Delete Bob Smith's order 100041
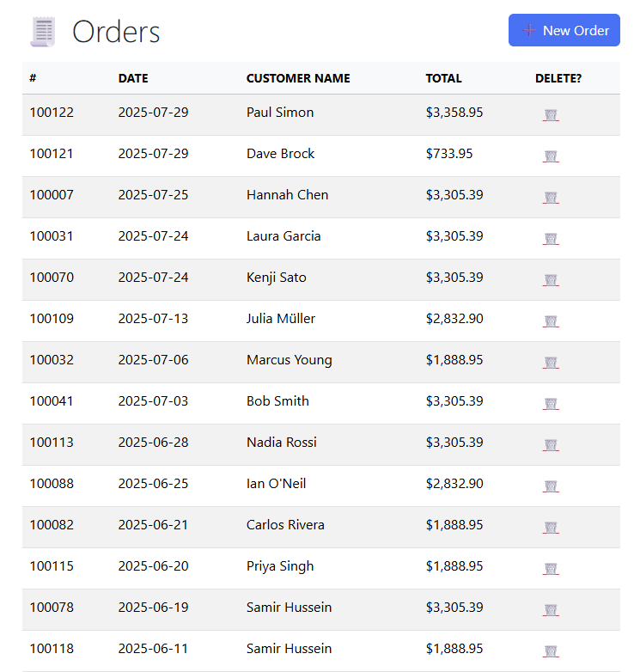Viewport: 634px width, 672px height. click(x=551, y=404)
